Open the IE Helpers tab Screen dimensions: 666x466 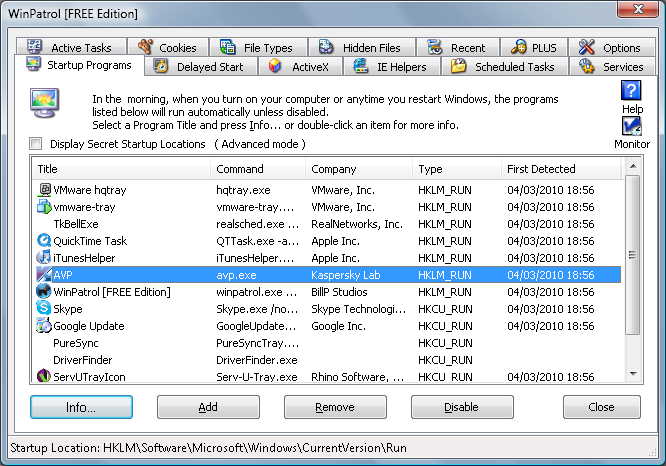[392, 67]
